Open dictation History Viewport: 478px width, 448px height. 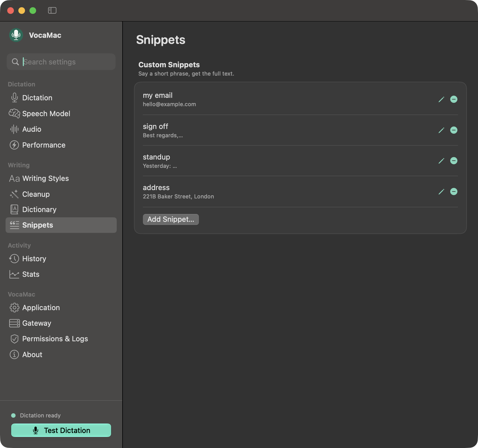point(61,259)
